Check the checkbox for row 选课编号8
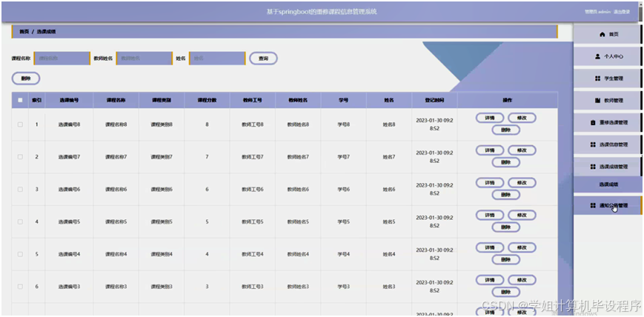 pos(20,124)
